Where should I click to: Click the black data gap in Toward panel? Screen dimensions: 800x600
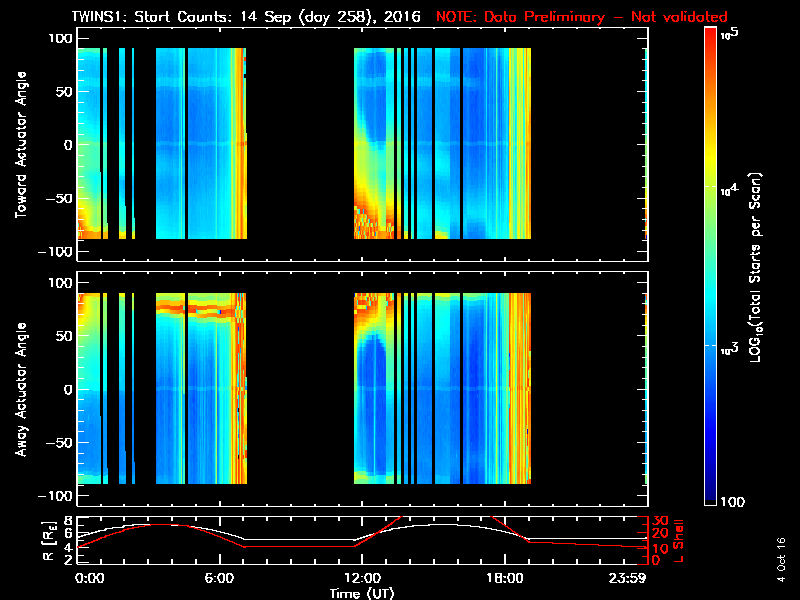coord(300,145)
